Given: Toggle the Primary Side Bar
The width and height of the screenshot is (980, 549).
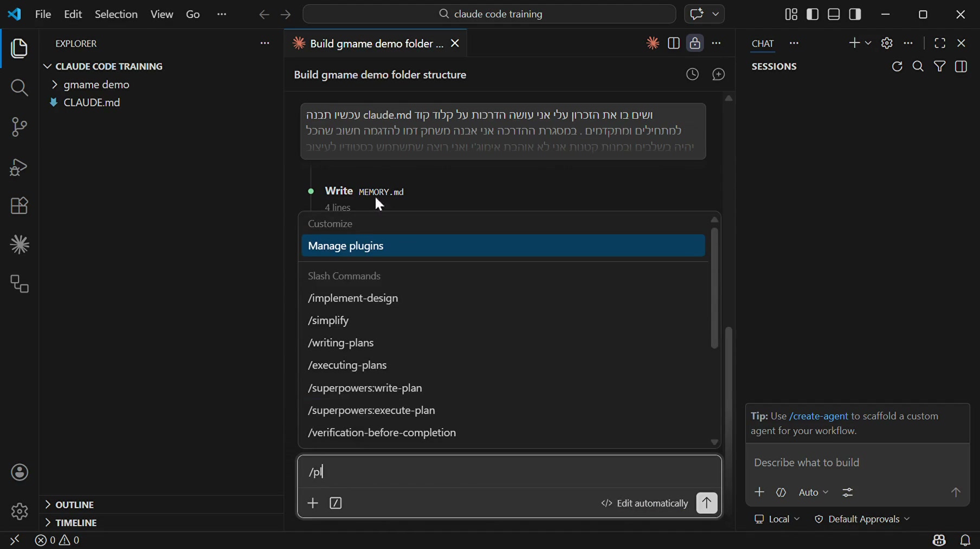Looking at the screenshot, I should point(813,15).
